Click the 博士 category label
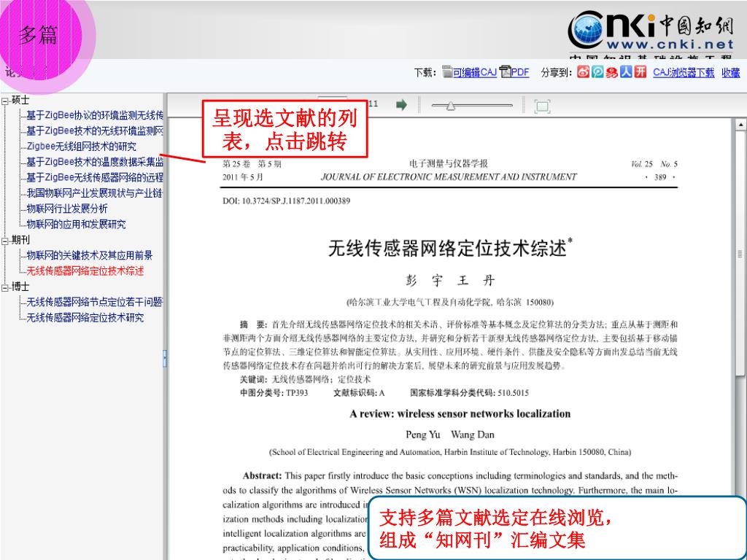747x560 pixels. tap(20, 287)
